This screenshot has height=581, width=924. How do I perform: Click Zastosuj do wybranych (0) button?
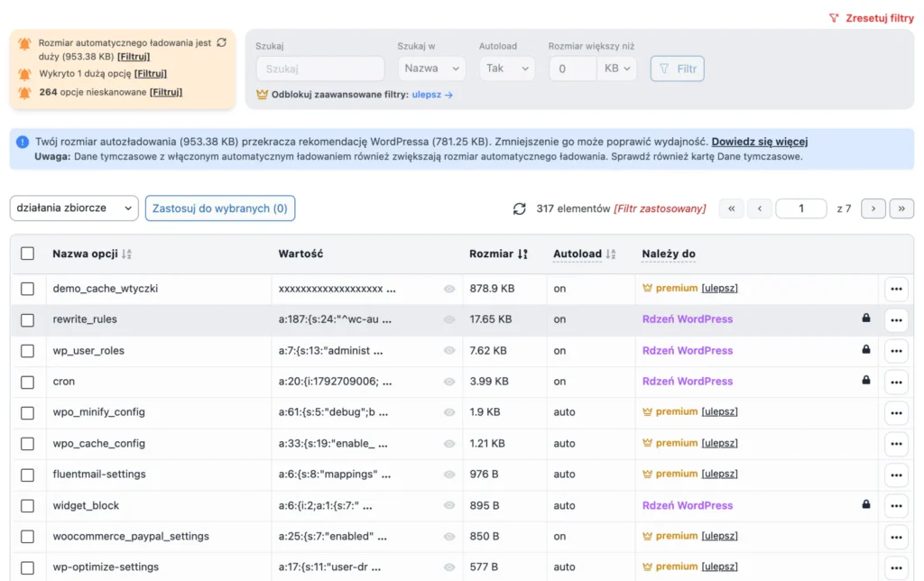[220, 208]
